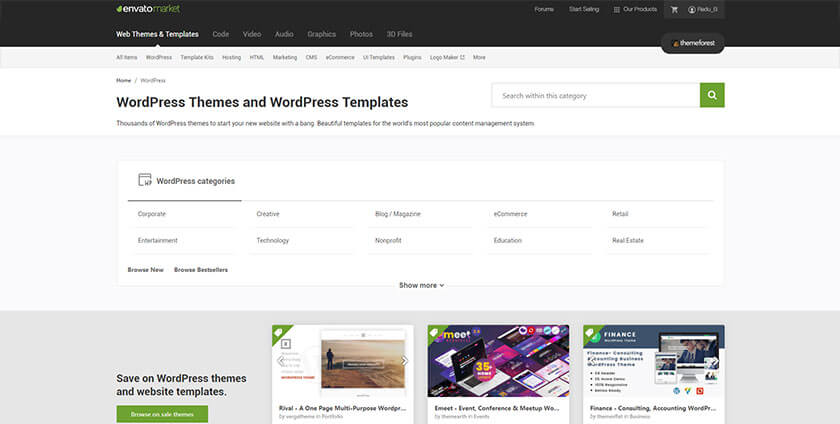Click next arrow on Rival thumbnail
Viewport: 840px width, 424px height.
click(x=404, y=361)
